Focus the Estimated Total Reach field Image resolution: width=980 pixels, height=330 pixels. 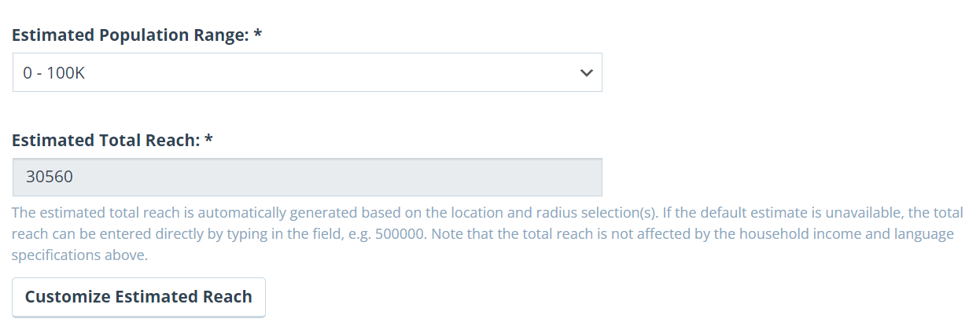(x=308, y=178)
